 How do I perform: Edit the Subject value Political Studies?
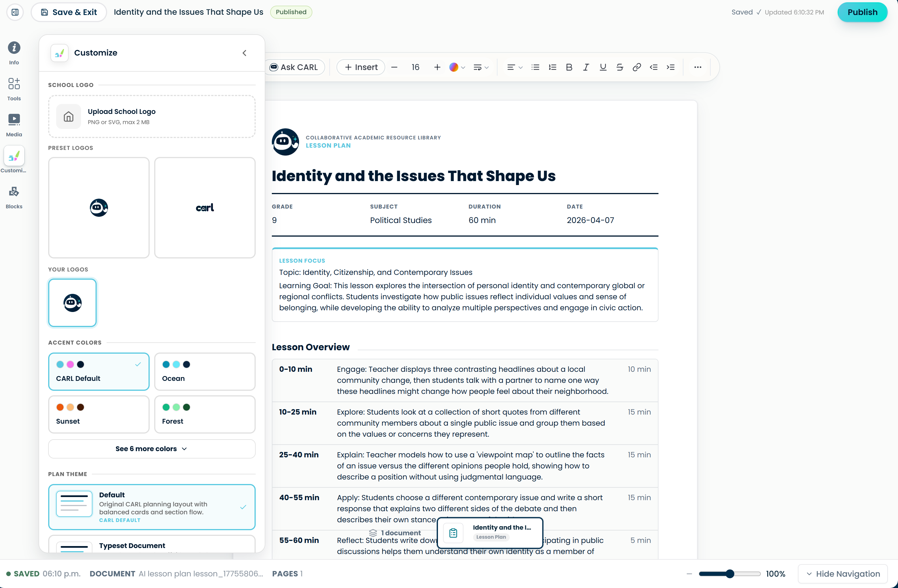[x=401, y=220]
